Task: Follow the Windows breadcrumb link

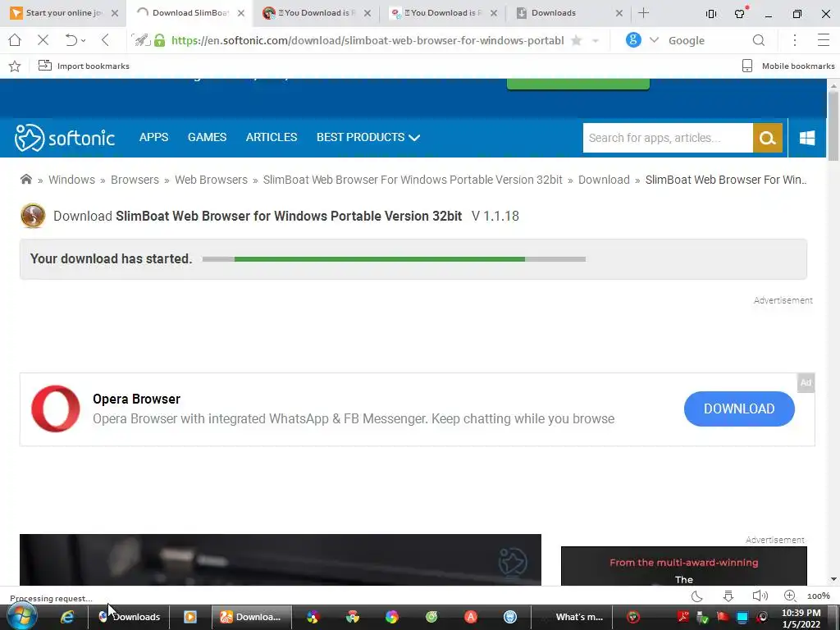Action: 72,180
